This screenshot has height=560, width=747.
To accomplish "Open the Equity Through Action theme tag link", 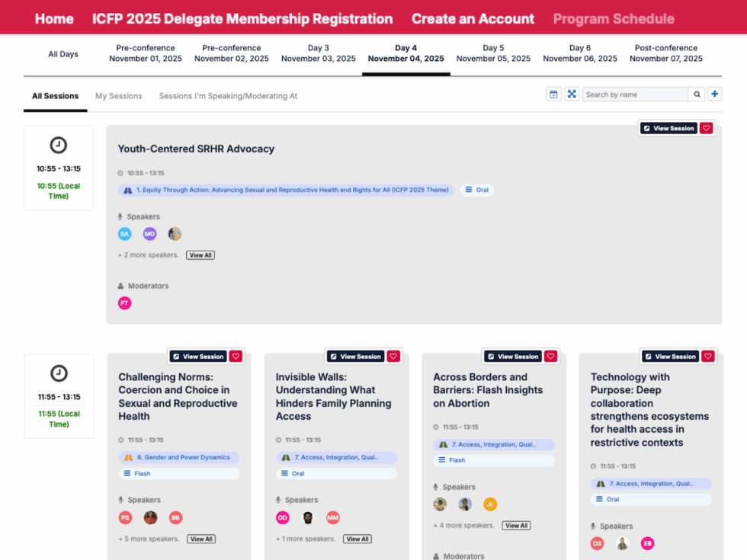I will click(282, 190).
